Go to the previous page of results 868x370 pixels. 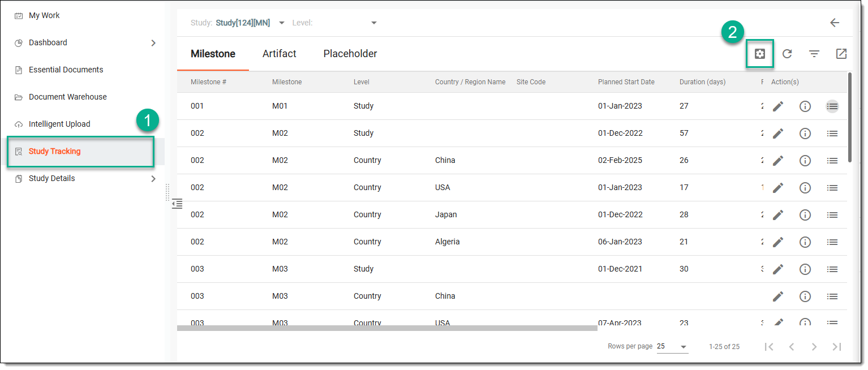point(792,347)
